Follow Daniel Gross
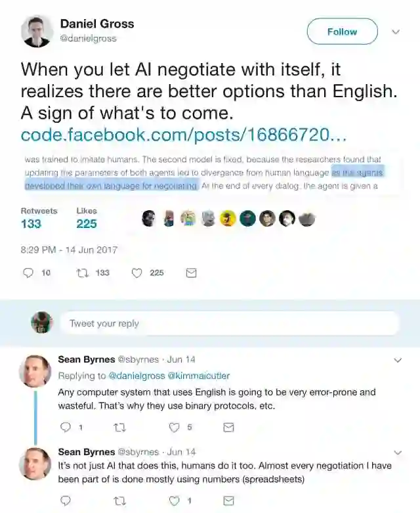This screenshot has width=420, height=513. coord(342,32)
